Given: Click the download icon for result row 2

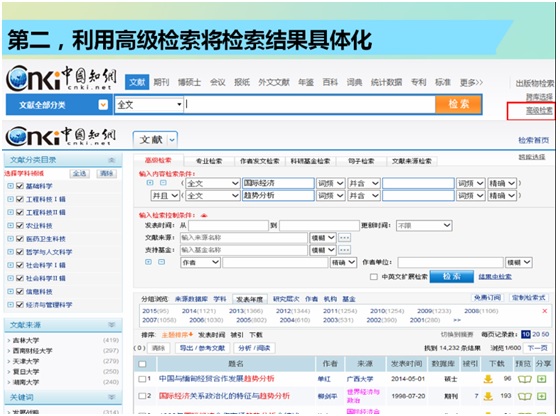Looking at the screenshot, I should 488,396.
